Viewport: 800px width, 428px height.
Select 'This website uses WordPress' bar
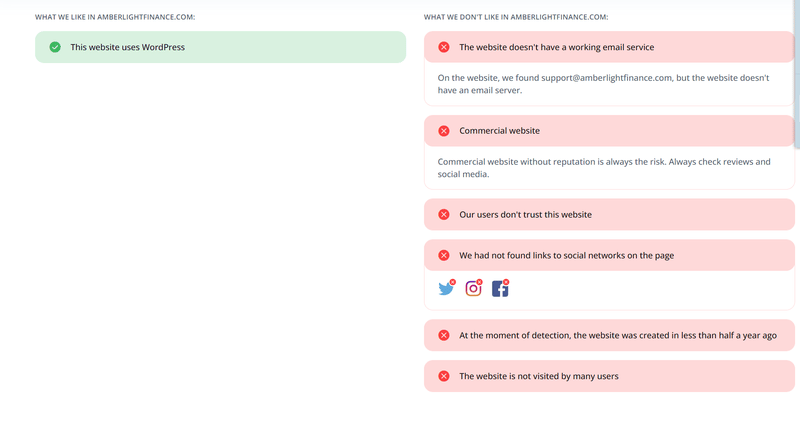(220, 47)
